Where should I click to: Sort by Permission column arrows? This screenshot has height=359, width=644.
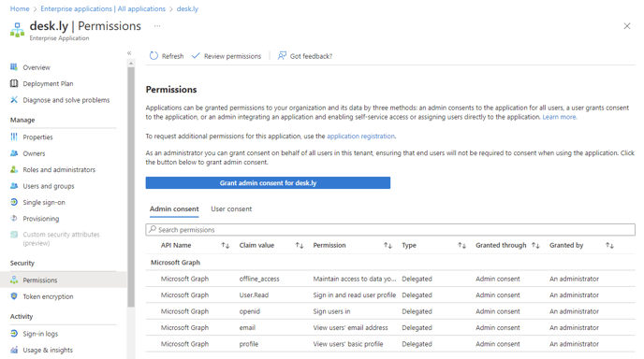pyautogui.click(x=388, y=245)
